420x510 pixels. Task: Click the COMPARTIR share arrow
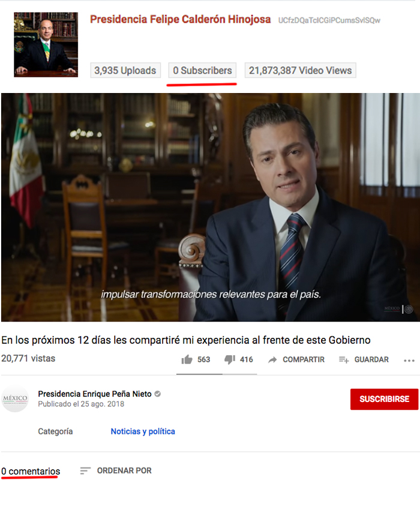coord(272,359)
